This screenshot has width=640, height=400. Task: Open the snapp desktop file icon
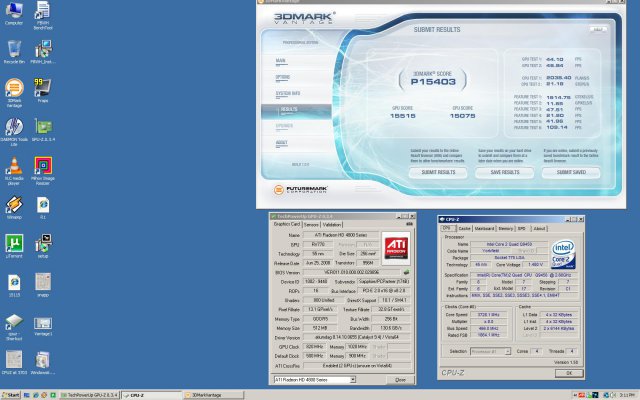43,285
